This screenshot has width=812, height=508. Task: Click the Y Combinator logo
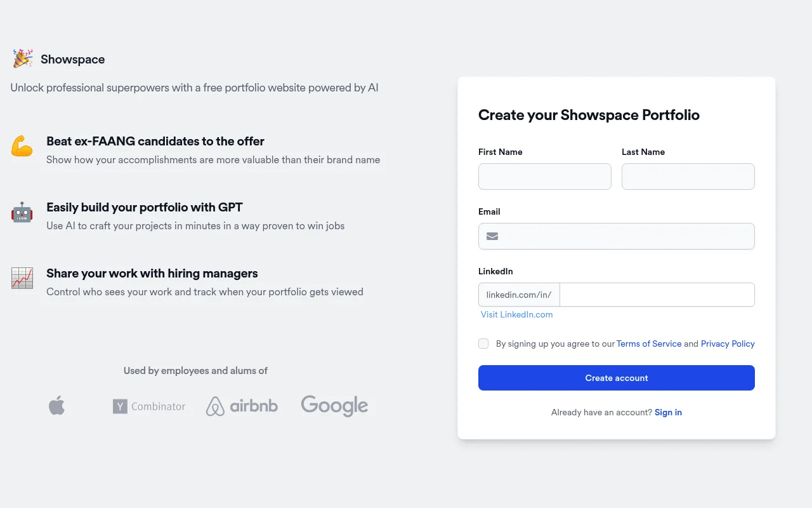149,406
